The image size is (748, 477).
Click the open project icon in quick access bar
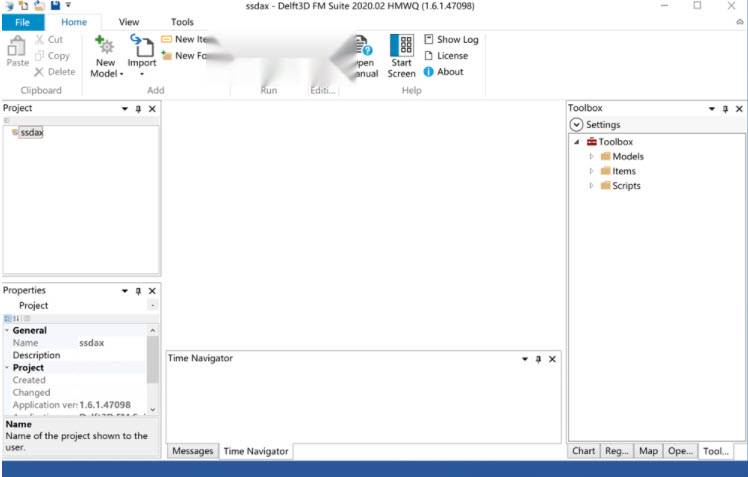39,5
